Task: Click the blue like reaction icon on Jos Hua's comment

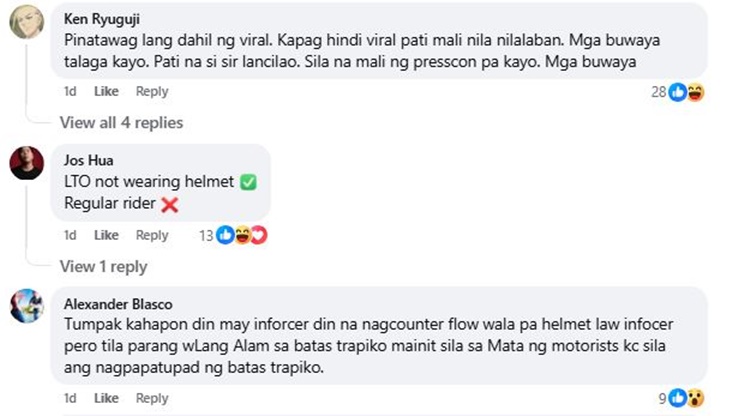Action: (225, 235)
